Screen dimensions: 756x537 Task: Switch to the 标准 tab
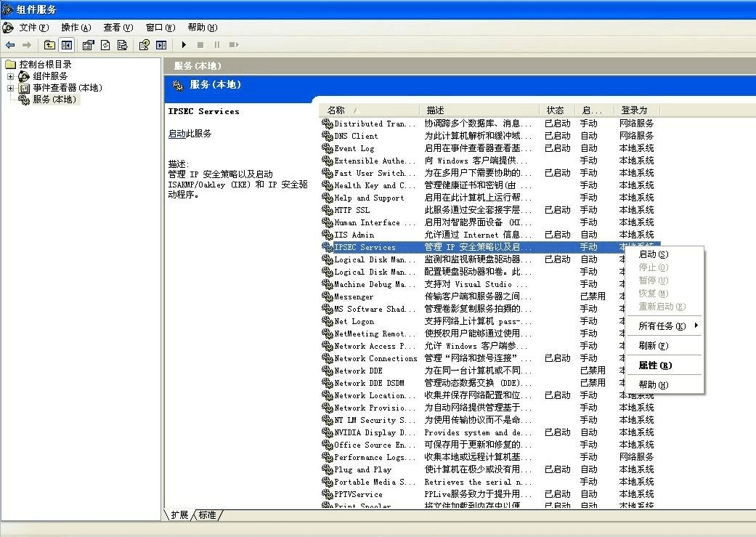pos(208,515)
